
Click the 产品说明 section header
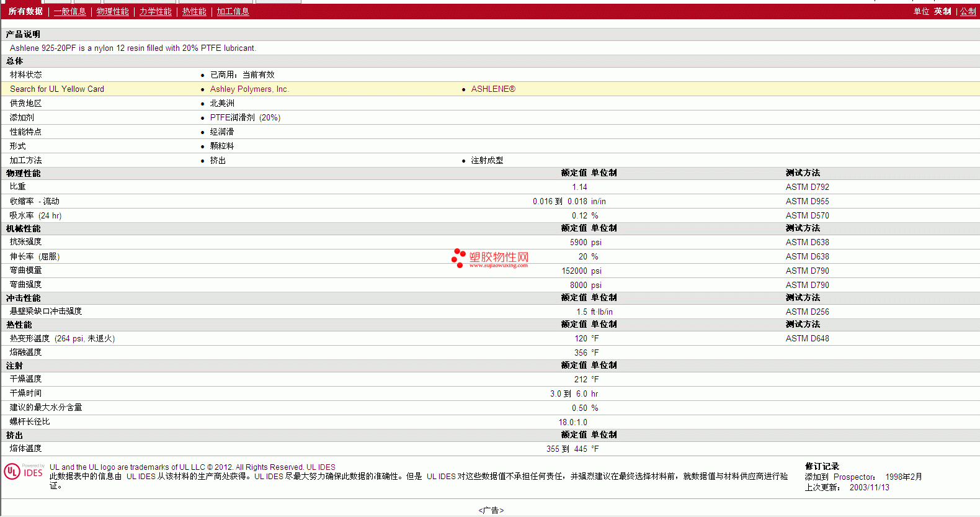[23, 35]
